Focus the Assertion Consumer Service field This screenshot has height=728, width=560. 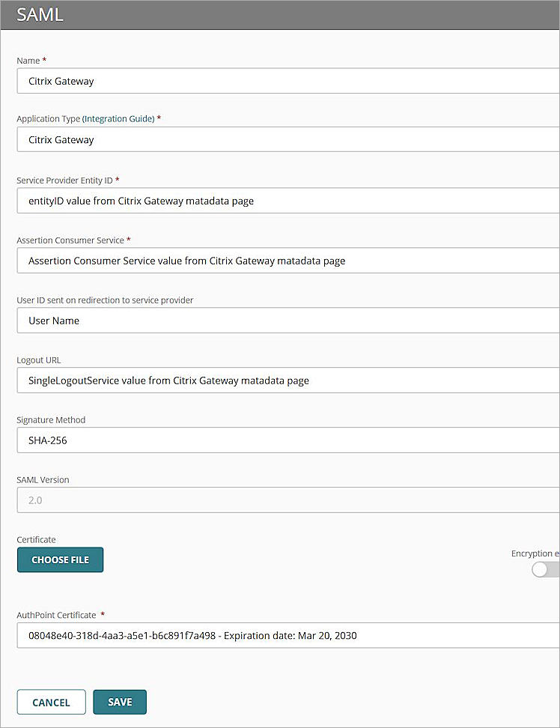[x=287, y=261]
